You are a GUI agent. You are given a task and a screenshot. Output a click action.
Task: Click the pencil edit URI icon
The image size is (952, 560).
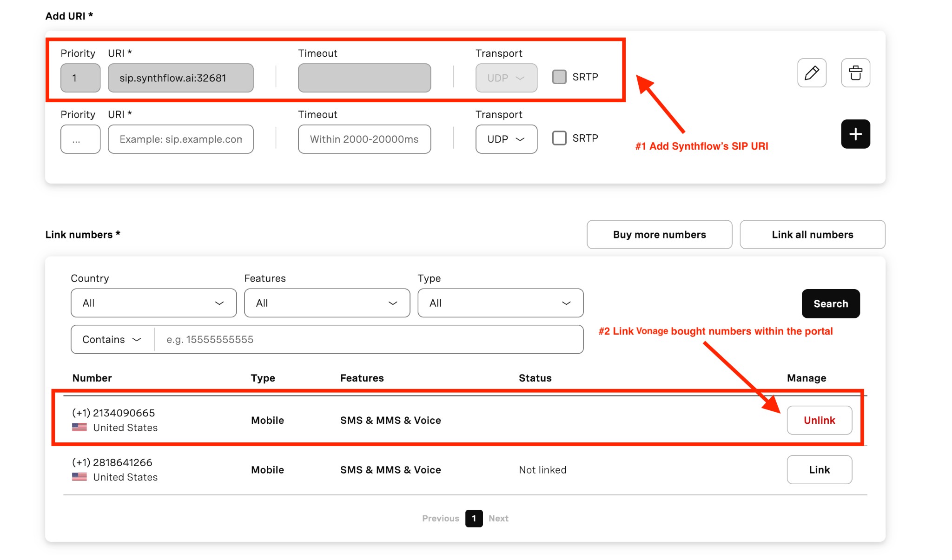pos(812,73)
